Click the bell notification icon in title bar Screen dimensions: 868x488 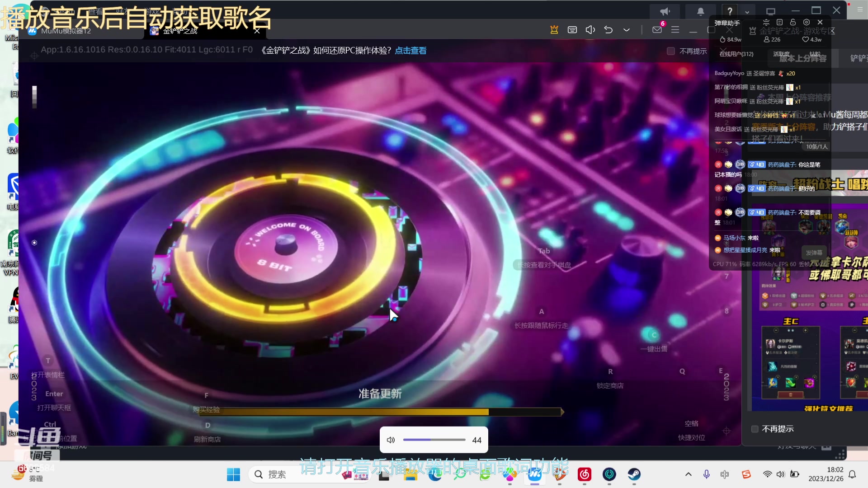(x=700, y=12)
